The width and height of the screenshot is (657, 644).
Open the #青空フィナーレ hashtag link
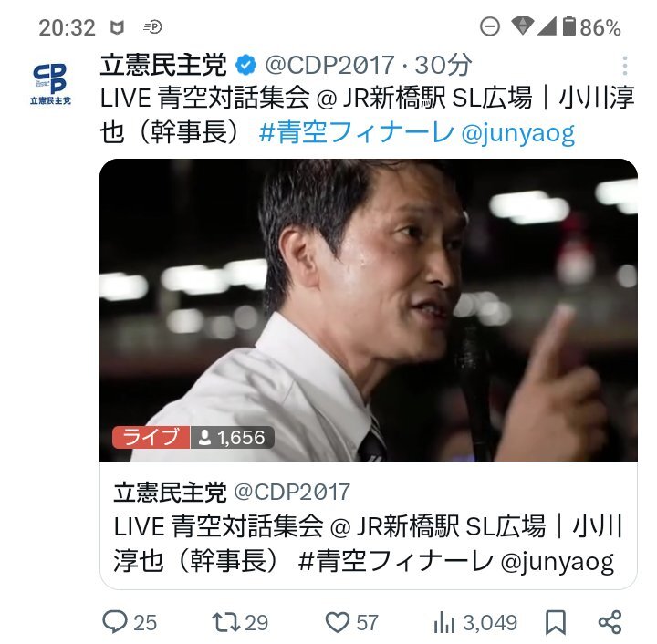357,132
